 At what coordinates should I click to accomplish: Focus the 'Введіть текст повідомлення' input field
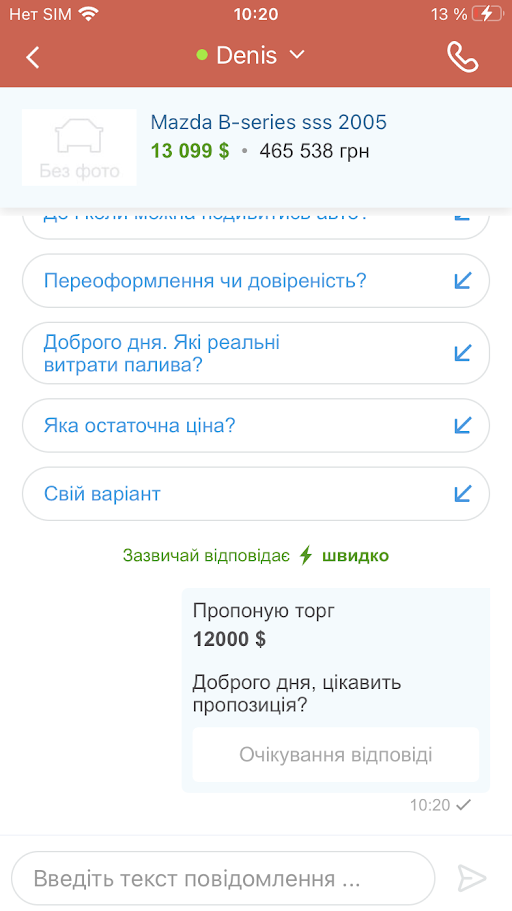223,878
